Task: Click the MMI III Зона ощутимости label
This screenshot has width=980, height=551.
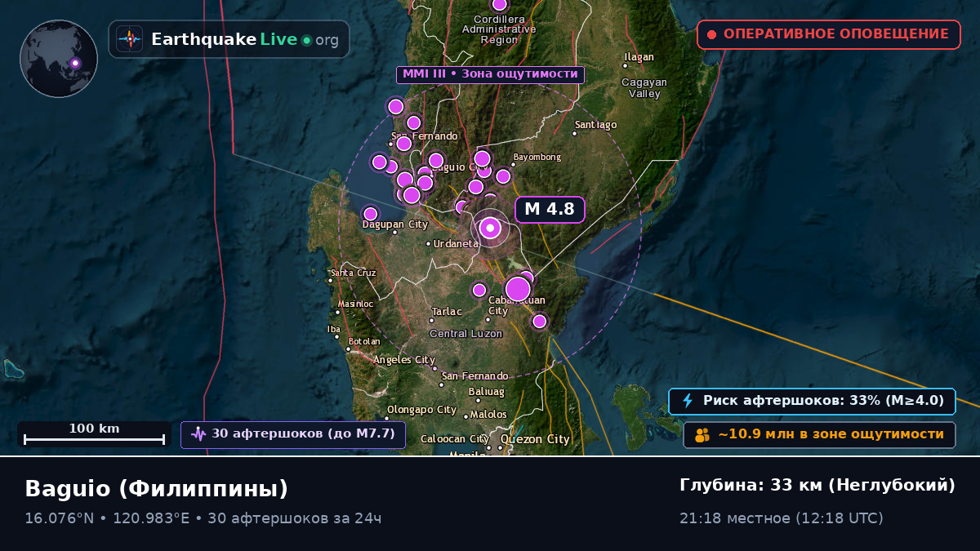Action: 490,74
